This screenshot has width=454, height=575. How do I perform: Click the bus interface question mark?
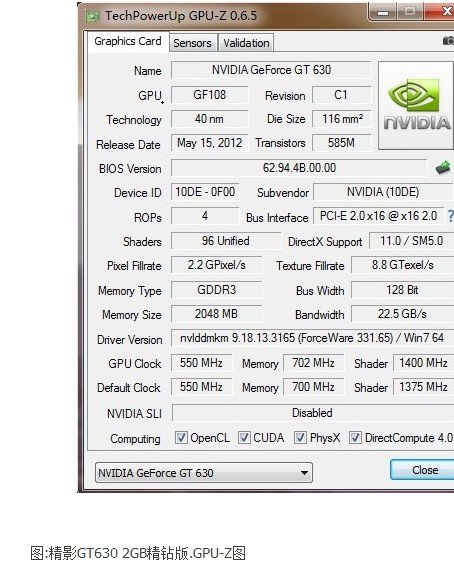[x=450, y=216]
